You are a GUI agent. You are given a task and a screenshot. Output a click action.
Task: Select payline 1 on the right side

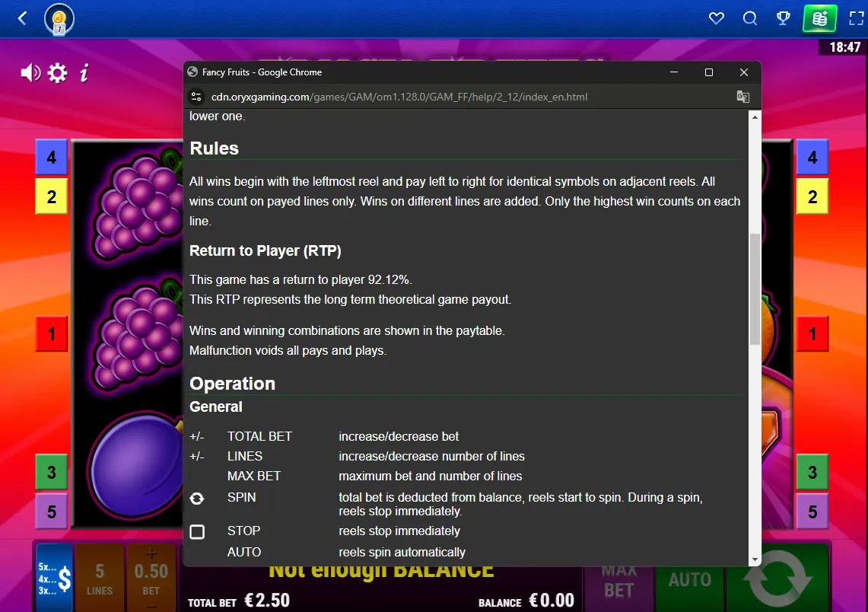pos(812,334)
